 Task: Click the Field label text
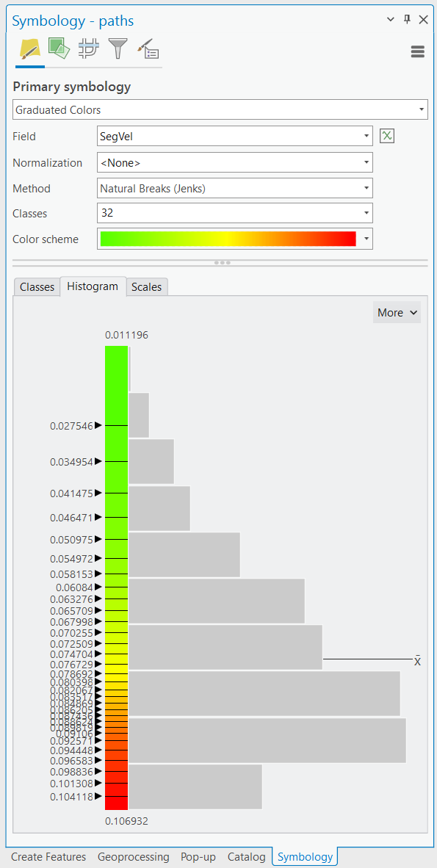[24, 136]
